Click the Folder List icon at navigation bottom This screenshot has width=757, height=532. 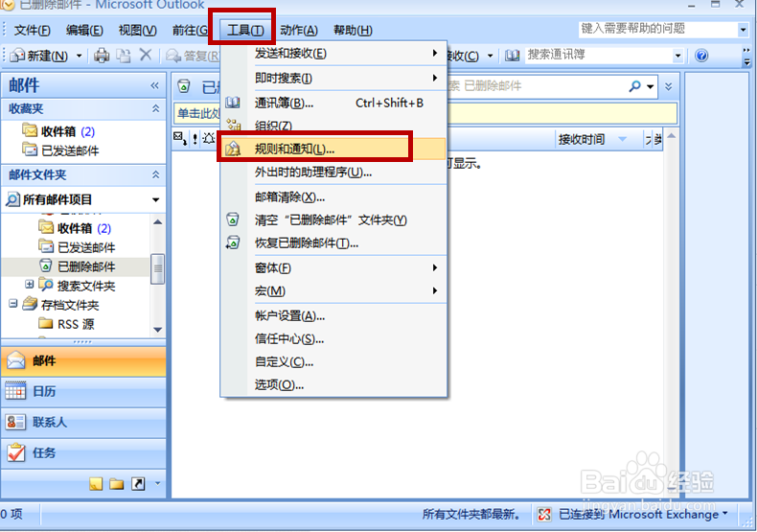pos(116,483)
